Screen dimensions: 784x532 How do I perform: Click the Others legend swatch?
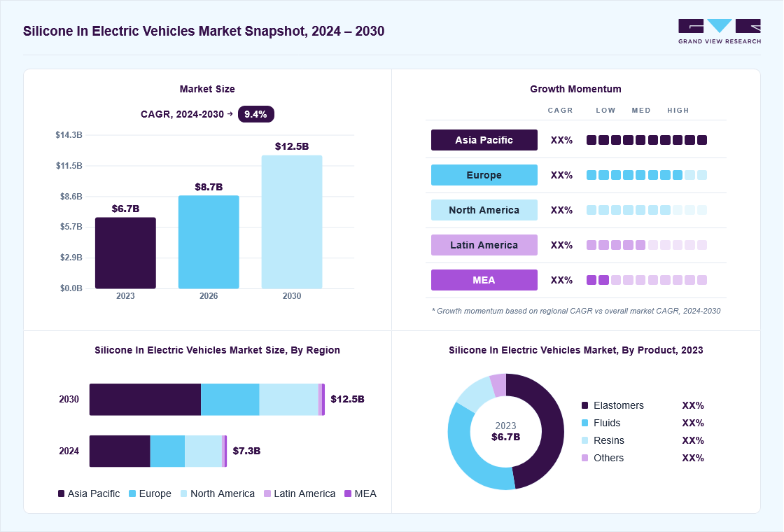point(585,458)
